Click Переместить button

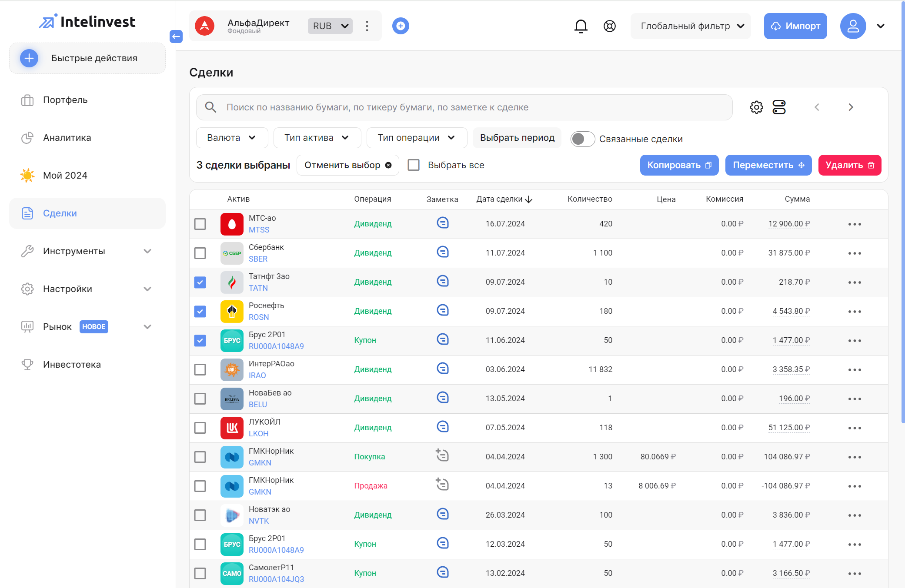tap(768, 165)
